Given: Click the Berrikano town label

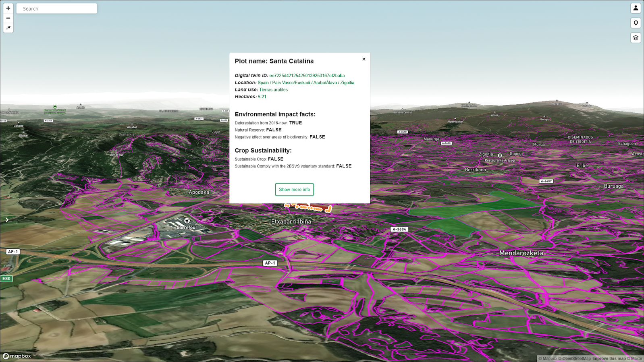Looking at the screenshot, I should tap(476, 170).
